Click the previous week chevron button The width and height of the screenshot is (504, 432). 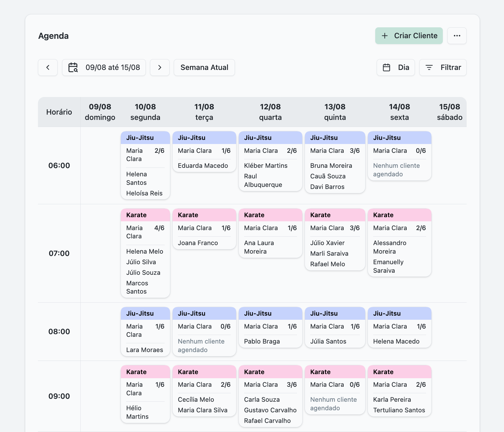click(48, 67)
